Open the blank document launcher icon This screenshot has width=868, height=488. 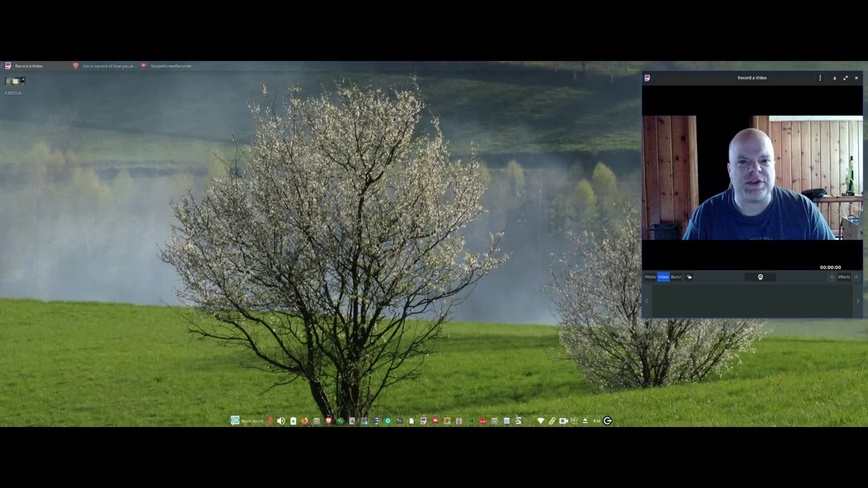(411, 421)
